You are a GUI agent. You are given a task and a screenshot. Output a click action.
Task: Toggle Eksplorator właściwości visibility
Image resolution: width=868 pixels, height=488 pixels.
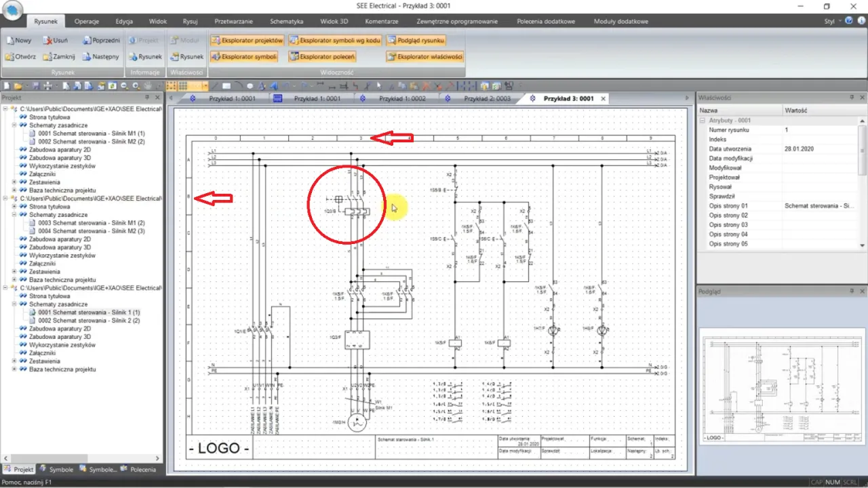coord(425,57)
